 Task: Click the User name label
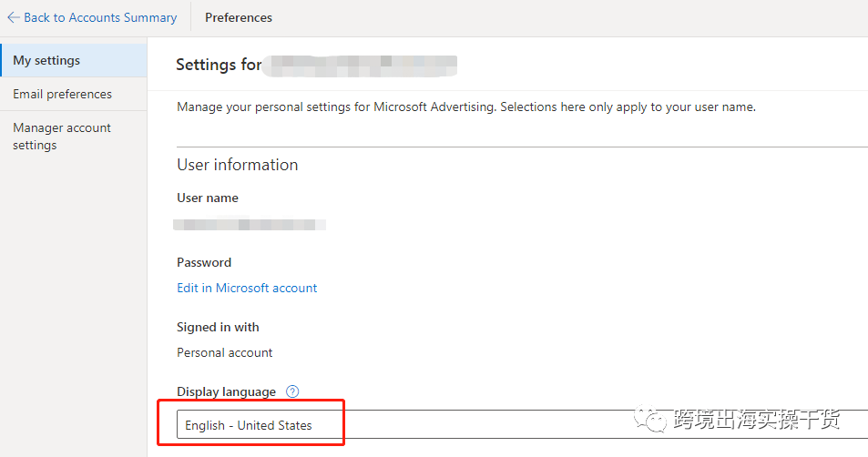pyautogui.click(x=208, y=198)
